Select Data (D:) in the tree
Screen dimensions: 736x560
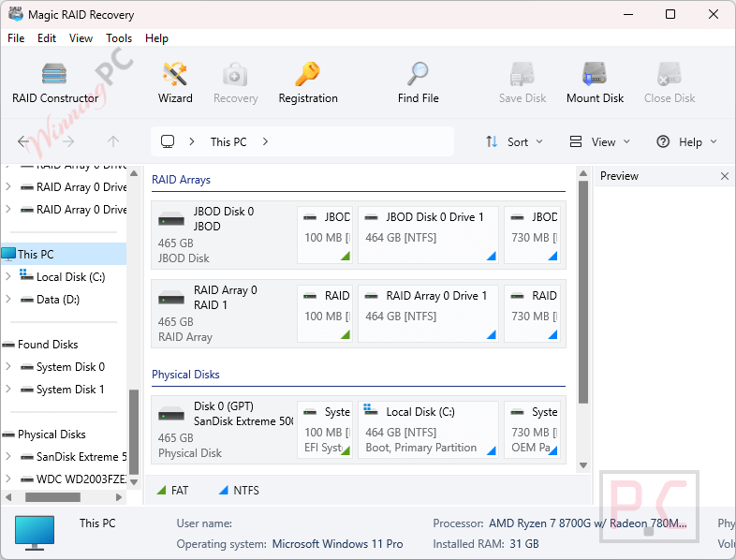click(58, 299)
